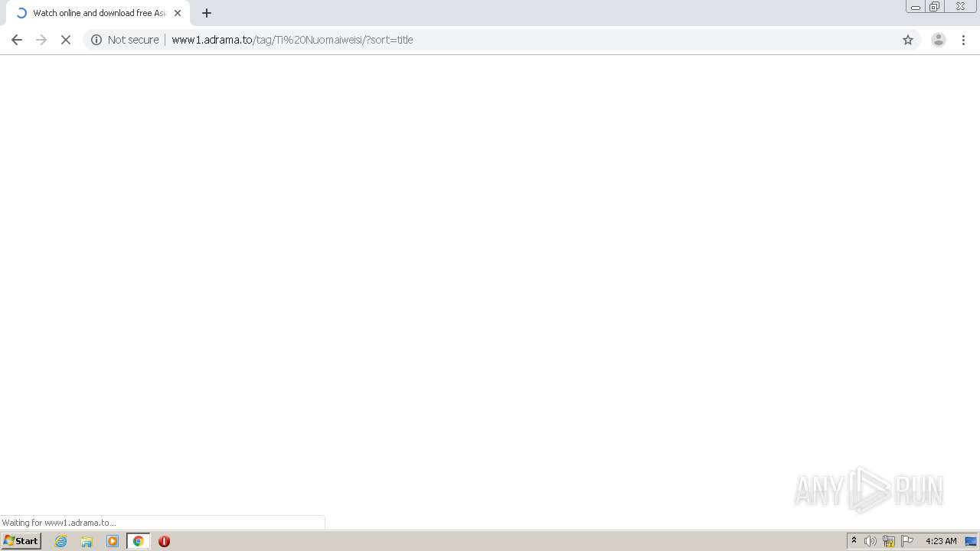Minimize the Chrome window
The width and height of the screenshot is (980, 551).
point(916,7)
